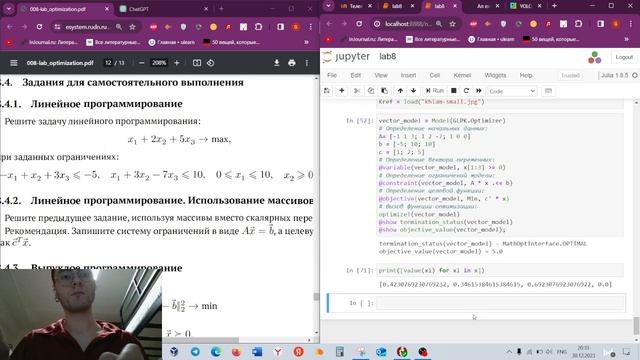Rename the notebook title lab8
Screen dimensions: 640x360
[x=387, y=56]
